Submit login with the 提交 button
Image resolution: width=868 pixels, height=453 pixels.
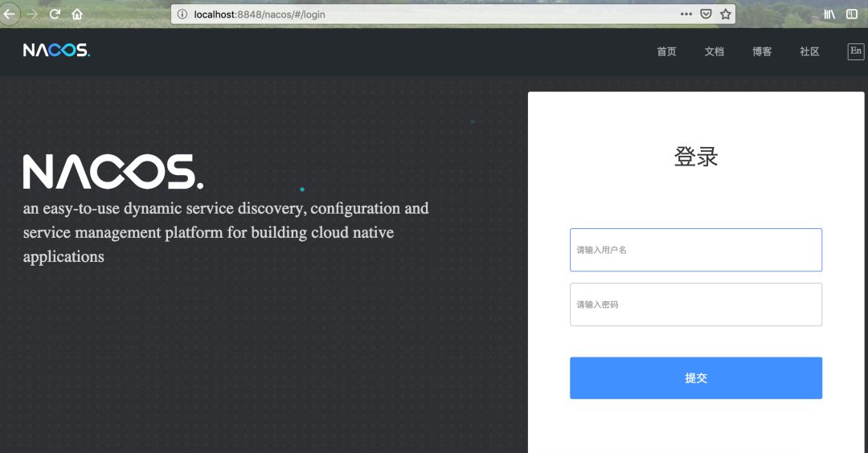click(696, 377)
